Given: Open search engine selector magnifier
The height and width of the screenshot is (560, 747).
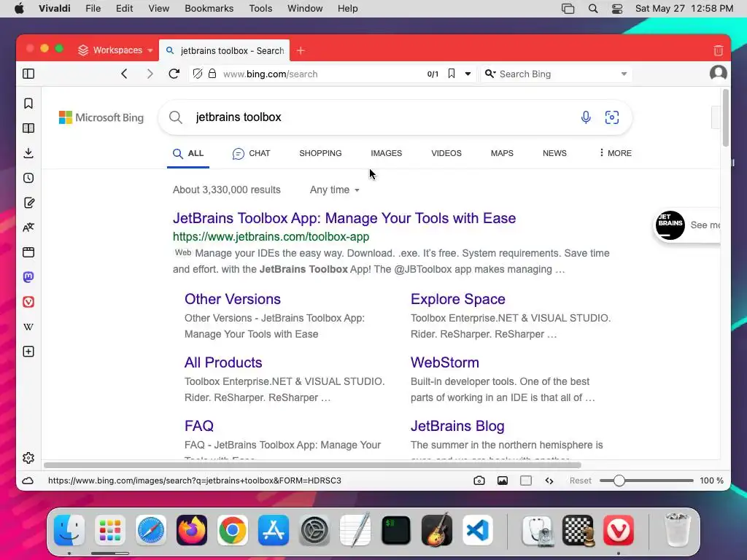Looking at the screenshot, I should (489, 74).
